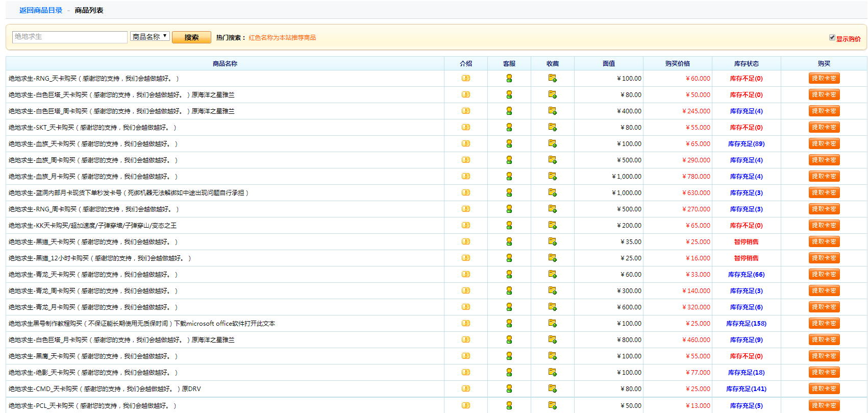Screen dimensions: 868x413
Task: Click 提取卡密 for 青龙_月卡购买
Action: click(x=824, y=307)
